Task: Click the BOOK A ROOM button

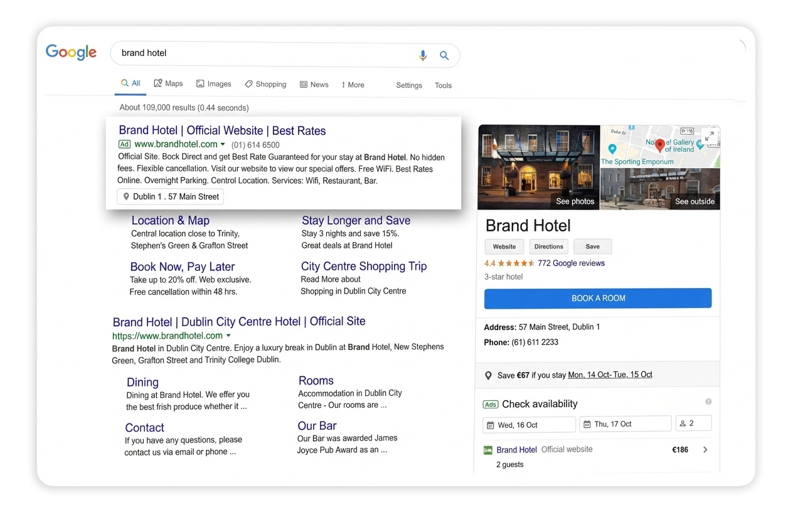Action: [597, 298]
